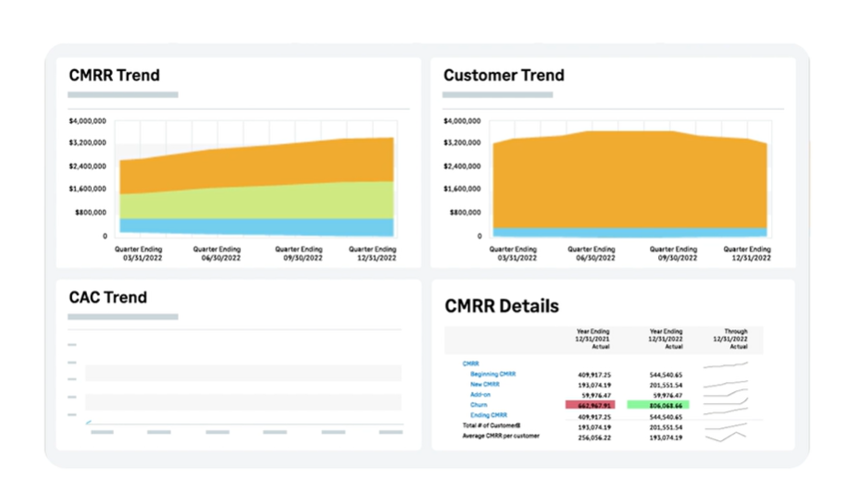Open the Add-on row link

click(x=482, y=394)
